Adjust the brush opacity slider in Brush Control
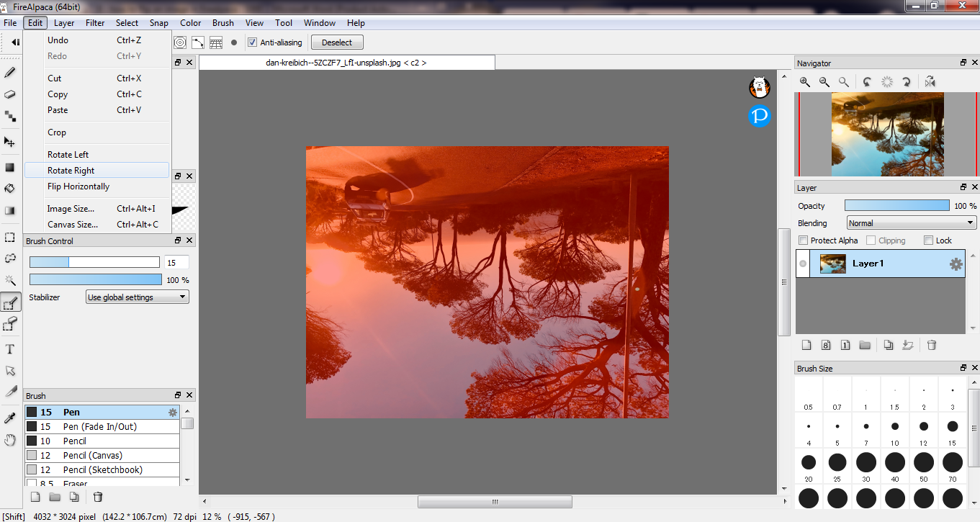 96,279
